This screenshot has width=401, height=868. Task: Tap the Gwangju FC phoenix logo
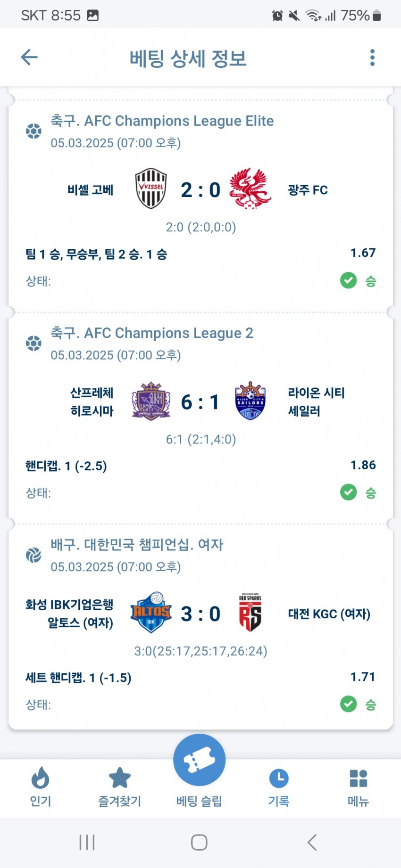250,189
